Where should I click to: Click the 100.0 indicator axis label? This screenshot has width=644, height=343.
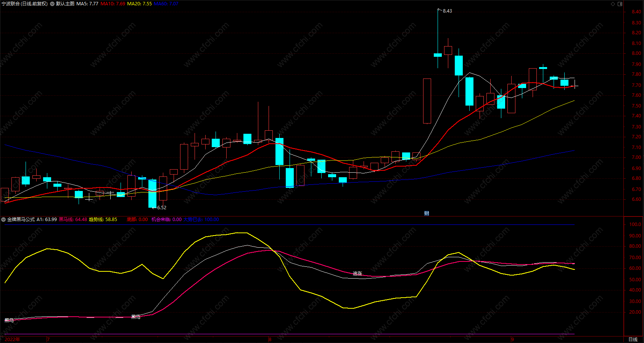coord(635,224)
